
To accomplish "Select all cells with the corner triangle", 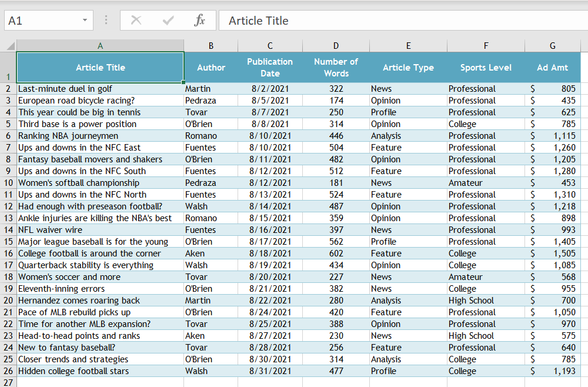I will pyautogui.click(x=7, y=45).
